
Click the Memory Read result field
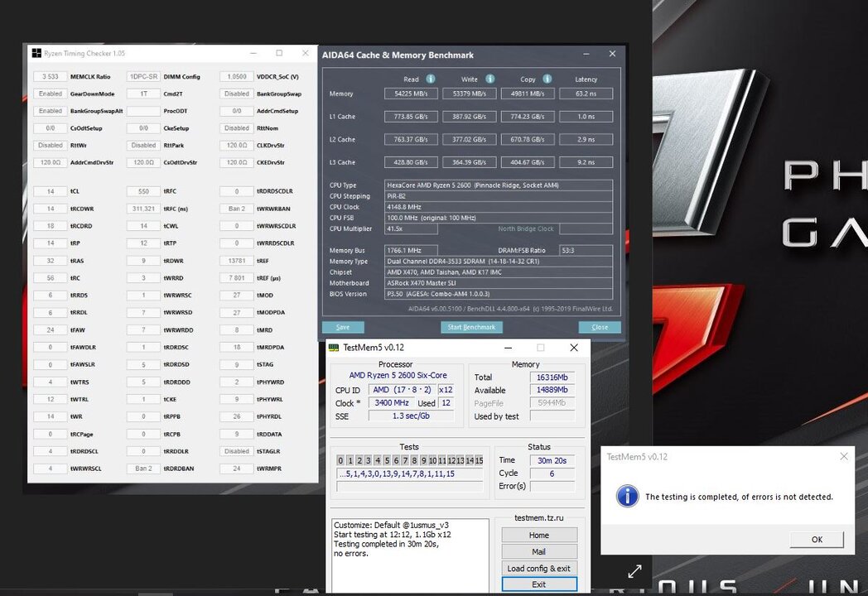click(x=411, y=94)
